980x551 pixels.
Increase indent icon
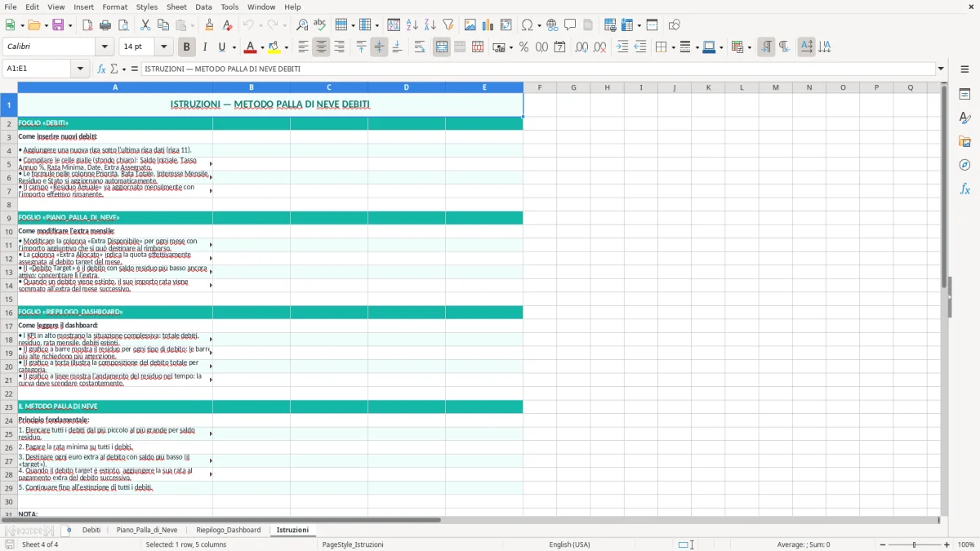622,47
